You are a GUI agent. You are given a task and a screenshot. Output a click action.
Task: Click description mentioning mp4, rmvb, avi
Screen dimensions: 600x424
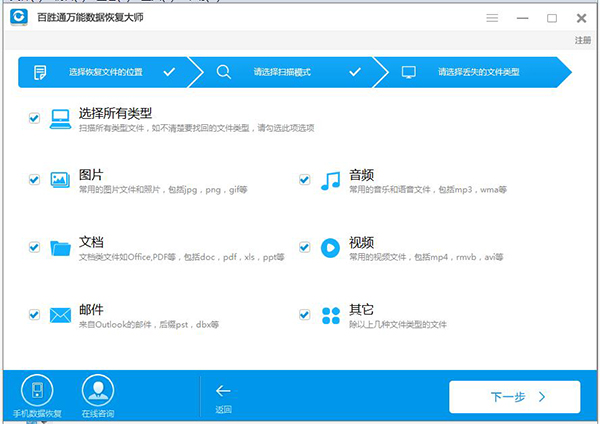(426, 257)
